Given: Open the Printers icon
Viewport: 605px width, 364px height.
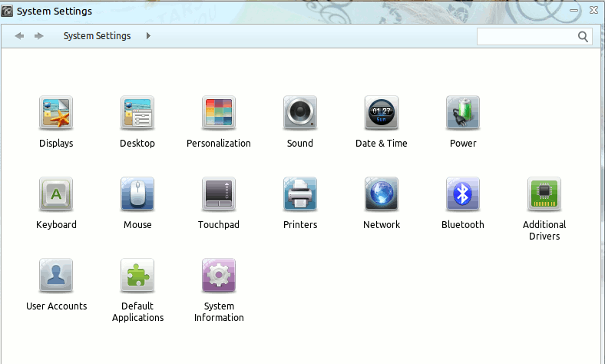Looking at the screenshot, I should [300, 194].
